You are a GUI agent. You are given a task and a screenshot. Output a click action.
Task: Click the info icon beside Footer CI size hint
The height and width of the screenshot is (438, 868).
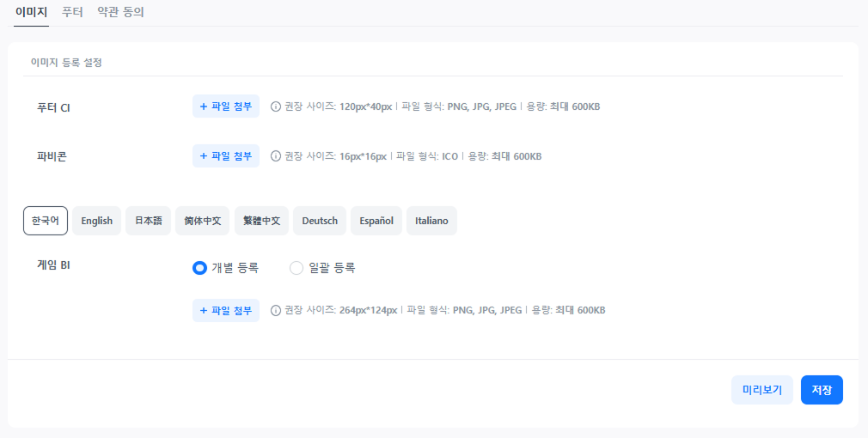click(x=276, y=107)
